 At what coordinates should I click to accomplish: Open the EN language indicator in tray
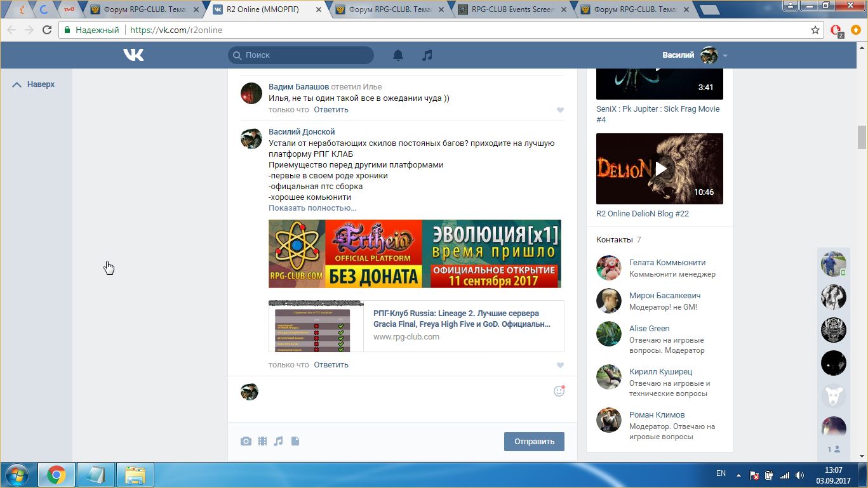721,473
